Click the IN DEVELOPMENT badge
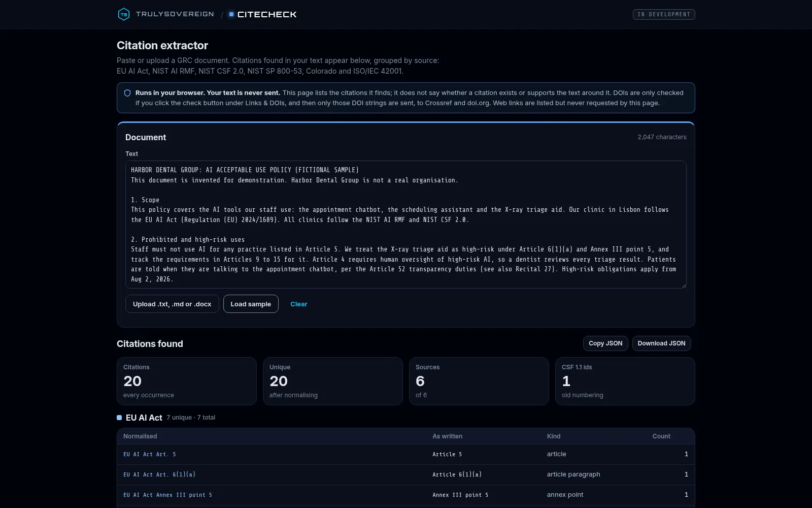812x508 pixels. (664, 14)
